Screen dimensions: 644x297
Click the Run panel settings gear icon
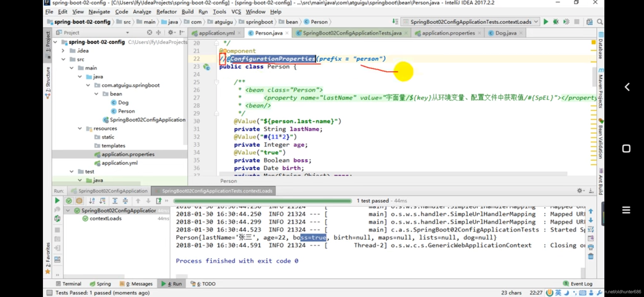pos(579,191)
